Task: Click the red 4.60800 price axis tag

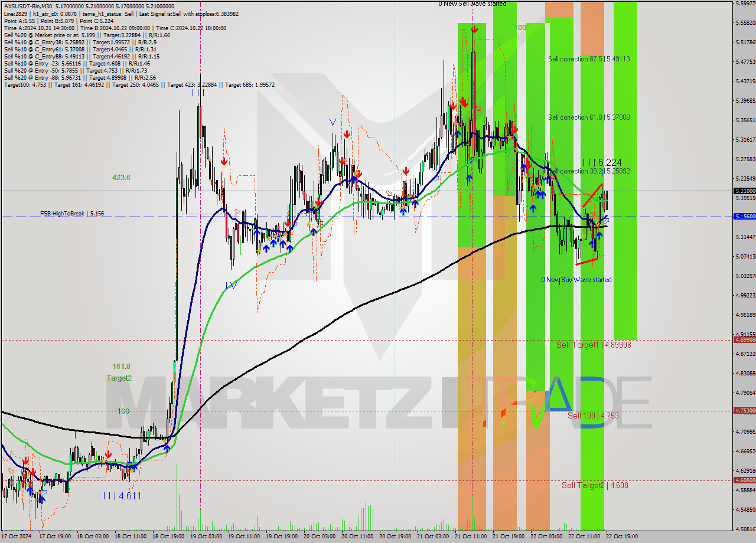Action: click(x=744, y=480)
